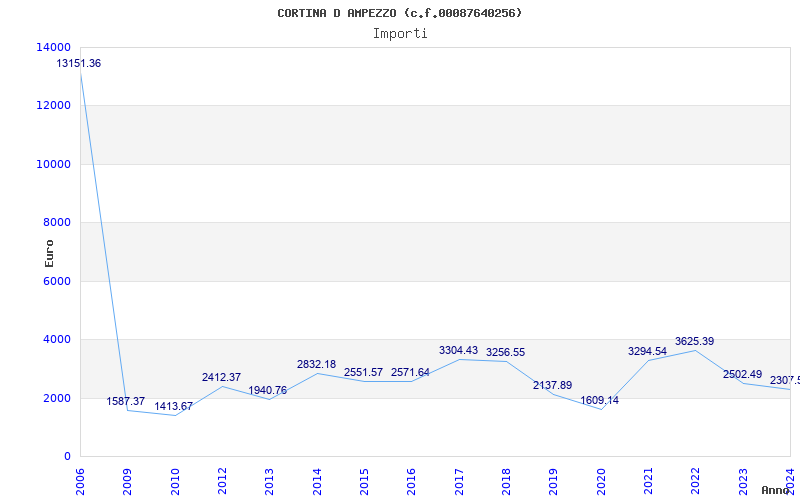Click x-axis year 2022
800x500 pixels.
[x=696, y=482]
